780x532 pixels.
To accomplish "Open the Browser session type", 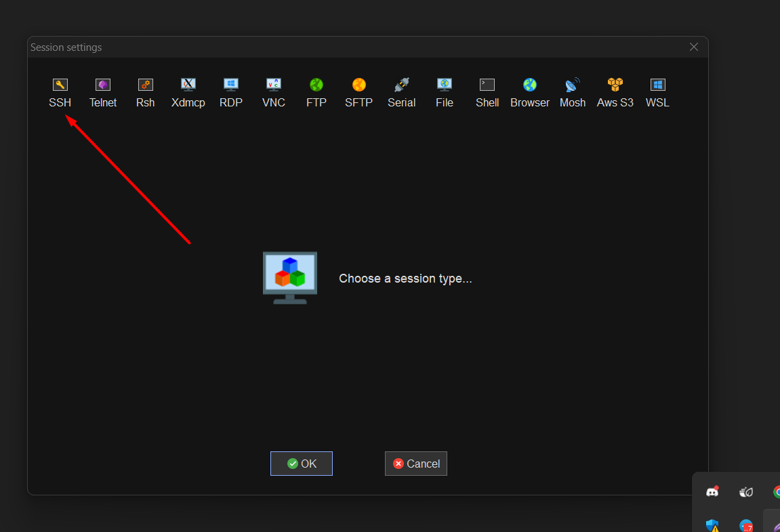I will pos(530,93).
